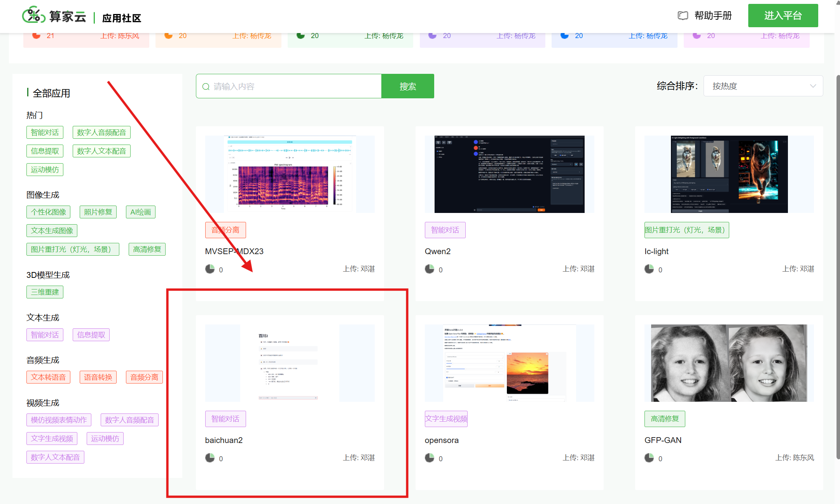
Task: Filter by 语音转换 tag
Action: point(98,377)
